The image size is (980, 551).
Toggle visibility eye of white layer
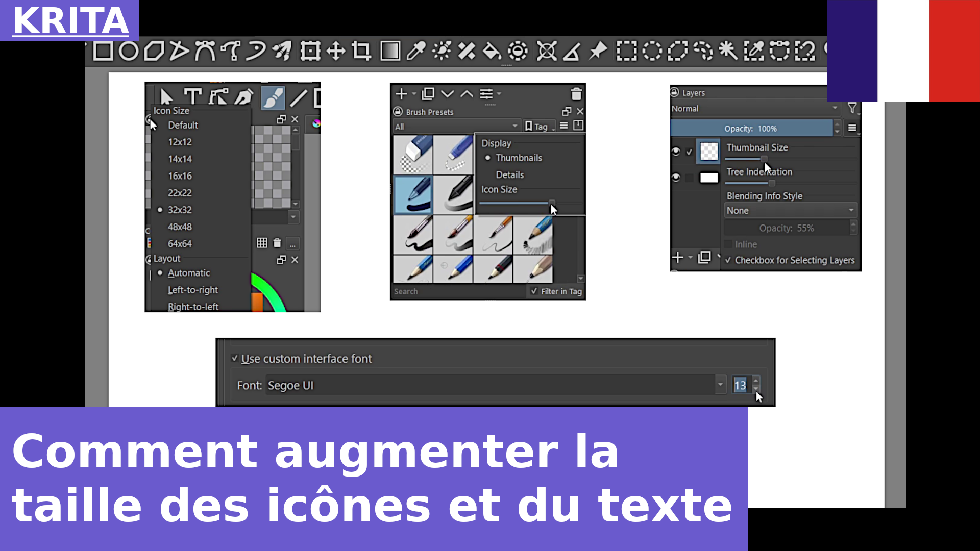676,178
